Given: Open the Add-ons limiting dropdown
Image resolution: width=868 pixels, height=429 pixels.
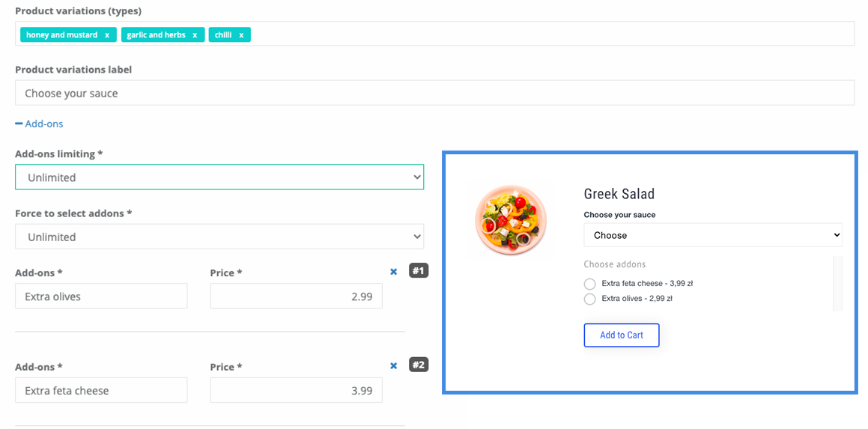Looking at the screenshot, I should pyautogui.click(x=219, y=177).
